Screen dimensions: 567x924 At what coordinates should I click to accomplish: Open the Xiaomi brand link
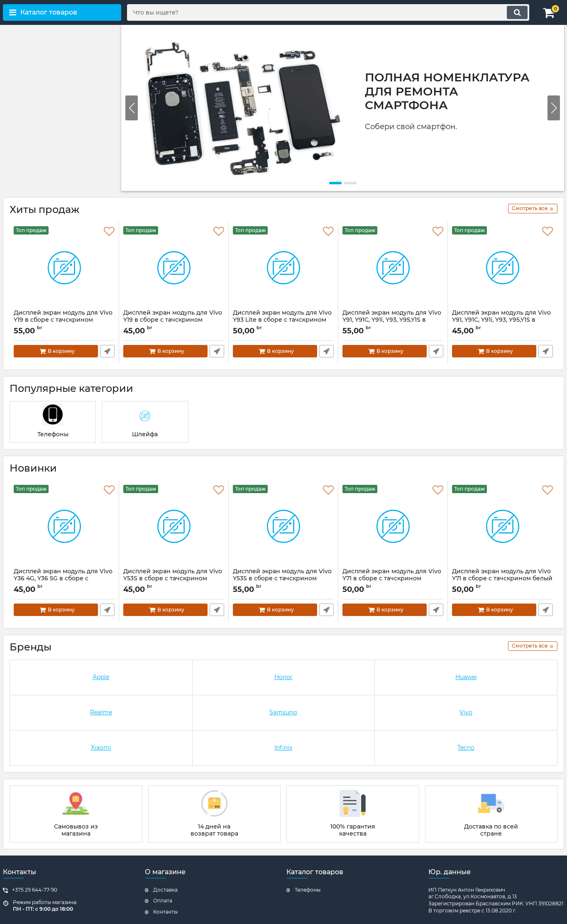pyautogui.click(x=101, y=748)
